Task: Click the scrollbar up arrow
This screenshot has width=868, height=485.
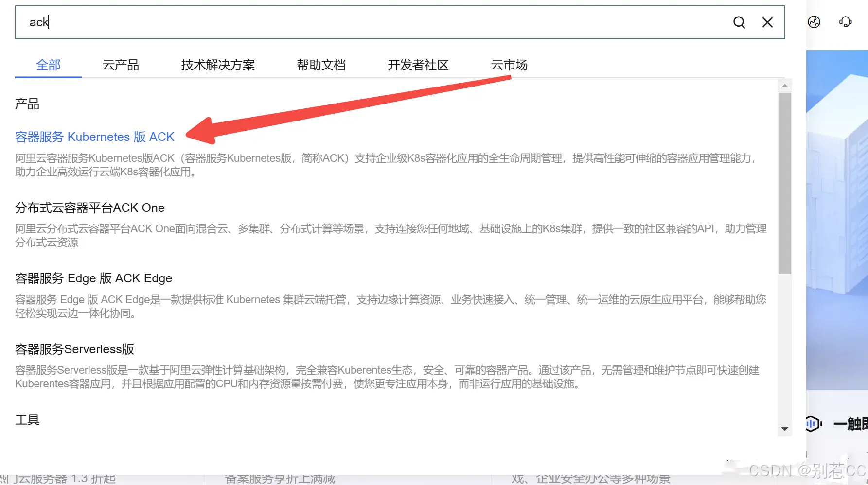Action: point(784,86)
